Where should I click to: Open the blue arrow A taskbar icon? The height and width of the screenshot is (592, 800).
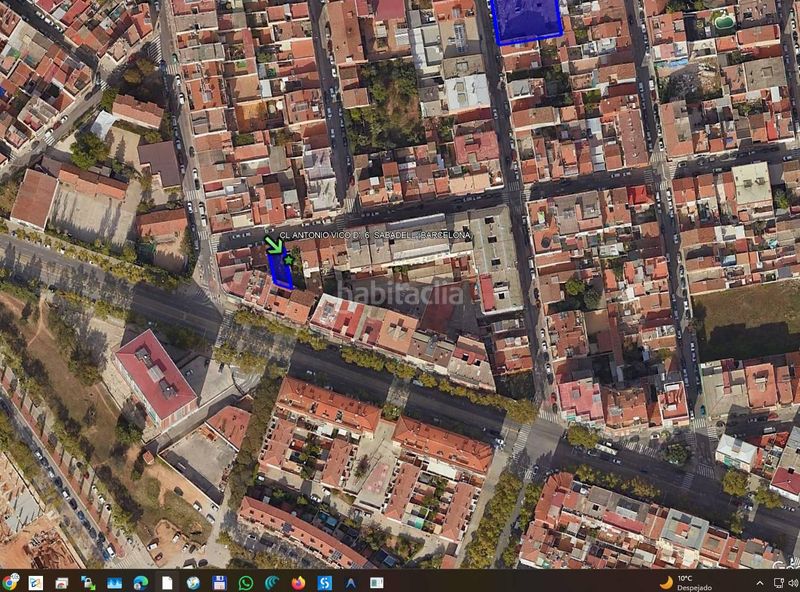click(x=351, y=582)
